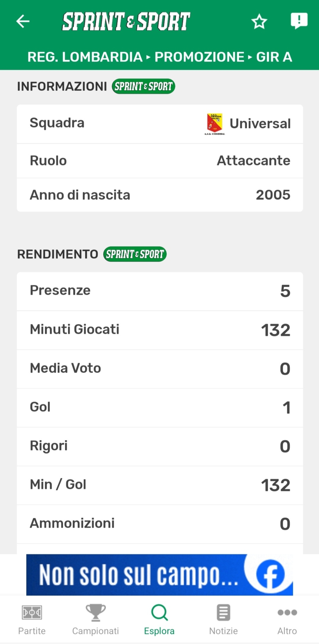Open the Campionati trophy icon
Viewport: 319px width, 644px height.
tap(95, 612)
